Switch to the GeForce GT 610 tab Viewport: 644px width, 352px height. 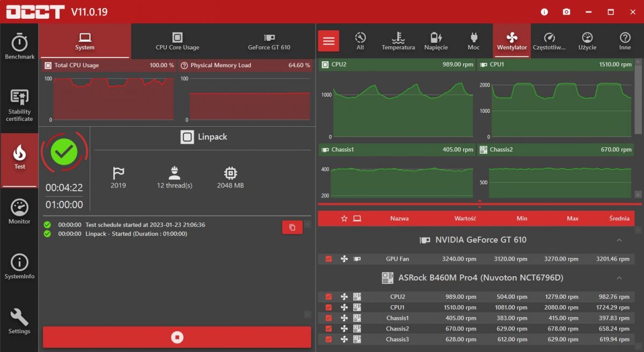[269, 41]
